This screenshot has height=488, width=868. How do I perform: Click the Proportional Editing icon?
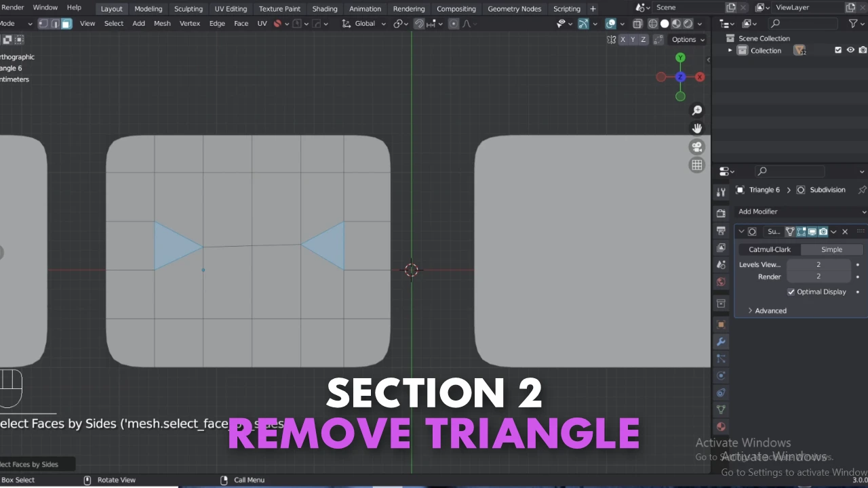[x=453, y=23]
